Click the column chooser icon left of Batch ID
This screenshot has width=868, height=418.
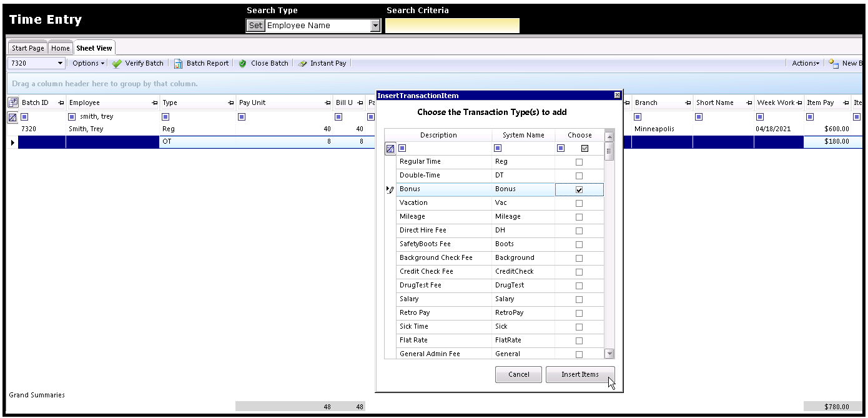12,102
